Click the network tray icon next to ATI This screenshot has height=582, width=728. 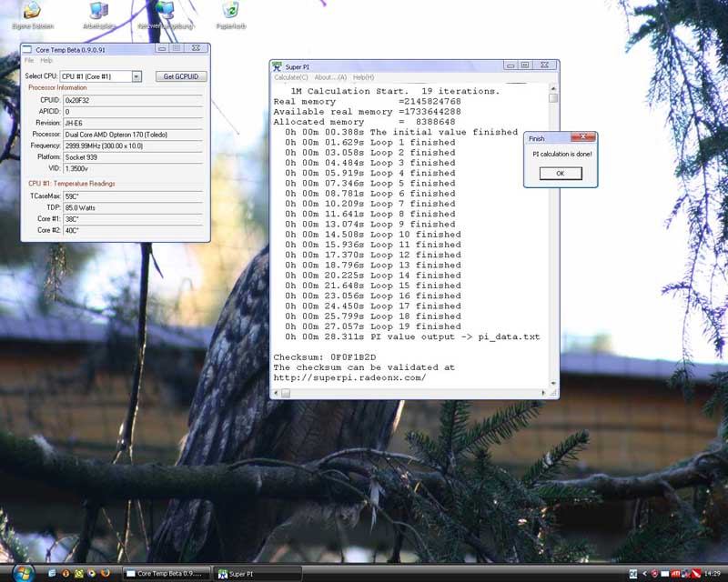pyautogui.click(x=686, y=574)
